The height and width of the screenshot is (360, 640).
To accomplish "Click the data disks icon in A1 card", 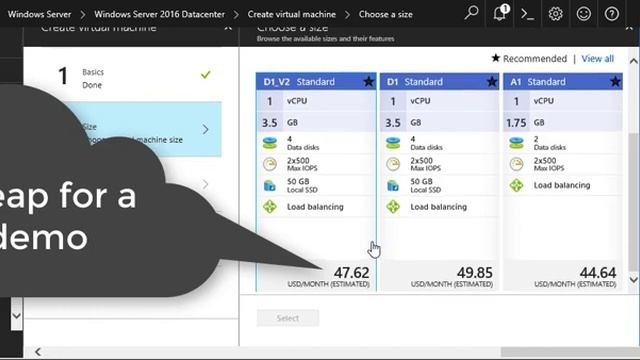I will [516, 143].
